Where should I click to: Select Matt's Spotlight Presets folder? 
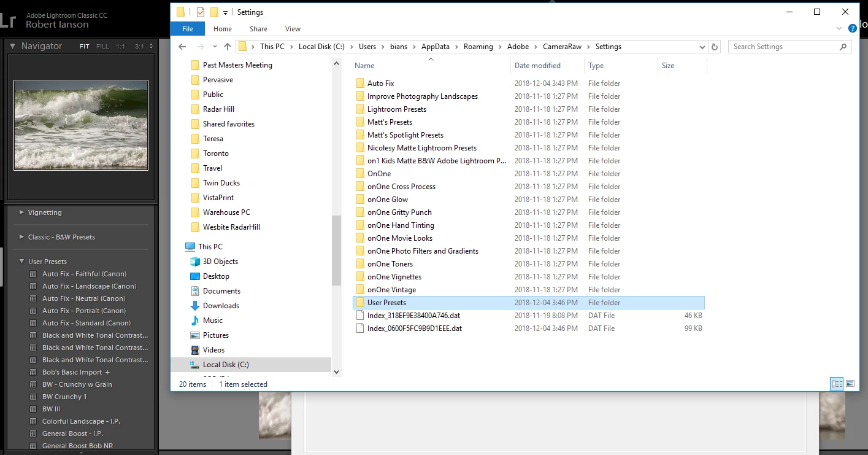(x=529, y=135)
